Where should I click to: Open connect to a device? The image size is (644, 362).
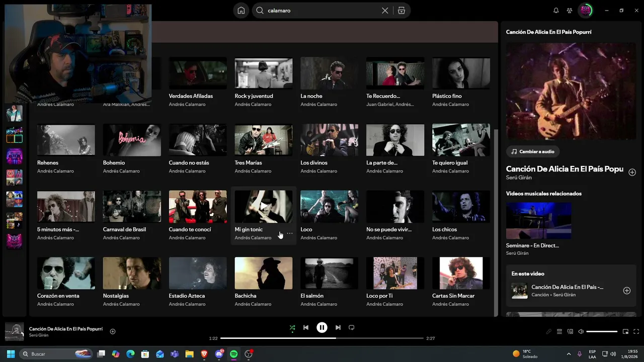pyautogui.click(x=571, y=332)
